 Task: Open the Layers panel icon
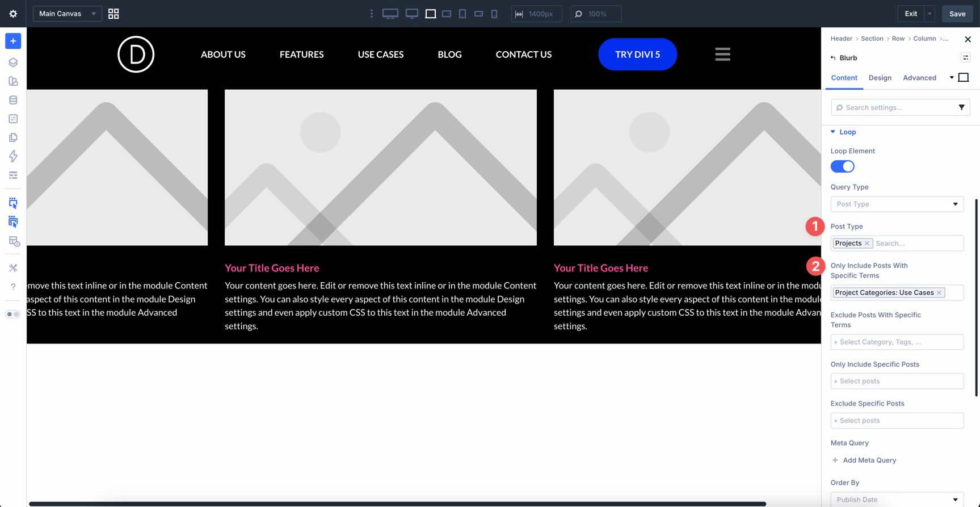coord(13,62)
